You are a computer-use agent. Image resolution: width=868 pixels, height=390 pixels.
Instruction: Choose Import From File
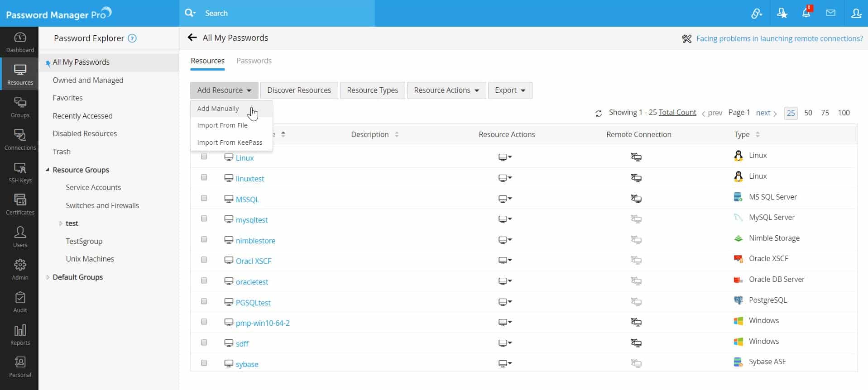231,125
